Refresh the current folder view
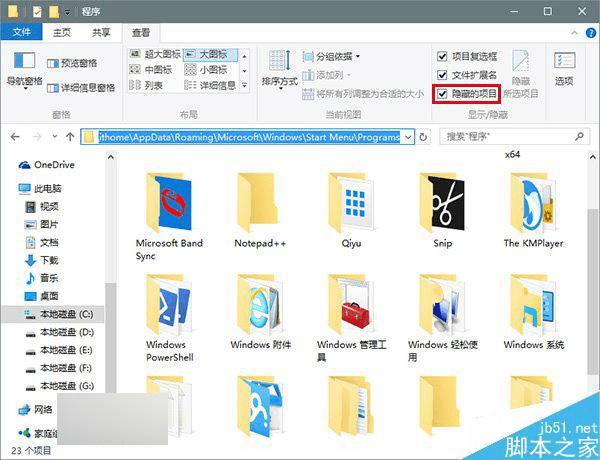This screenshot has width=600, height=460. point(423,137)
